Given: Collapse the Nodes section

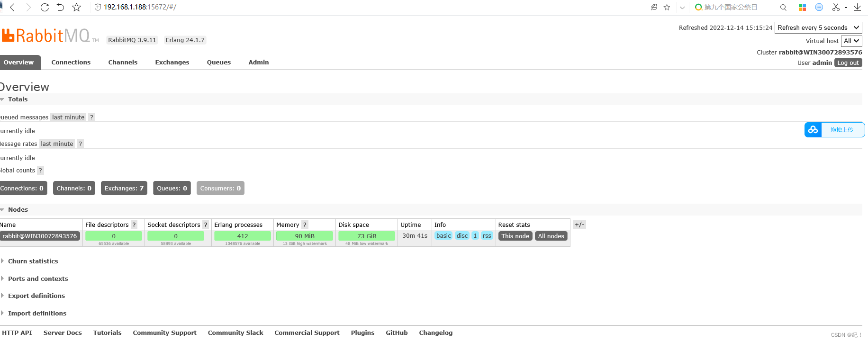Looking at the screenshot, I should (x=18, y=209).
